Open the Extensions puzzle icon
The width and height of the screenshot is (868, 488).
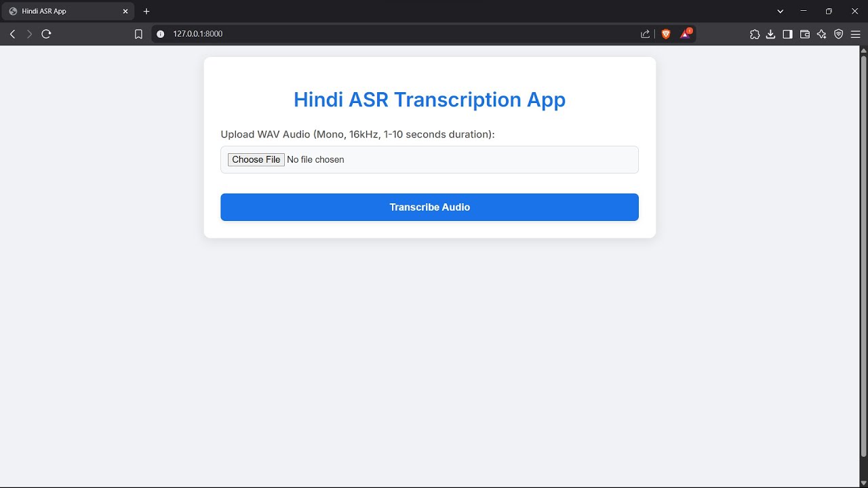[755, 34]
